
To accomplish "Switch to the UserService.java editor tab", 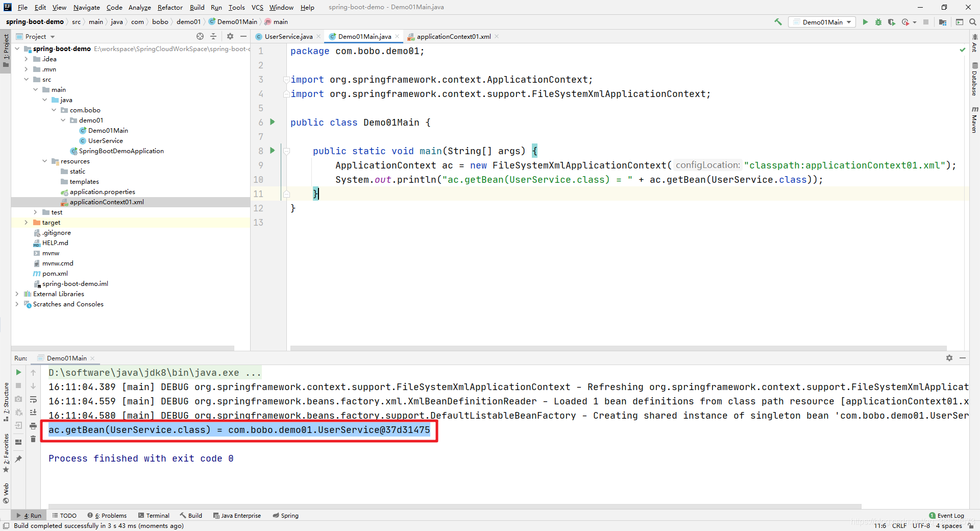I will pos(287,36).
